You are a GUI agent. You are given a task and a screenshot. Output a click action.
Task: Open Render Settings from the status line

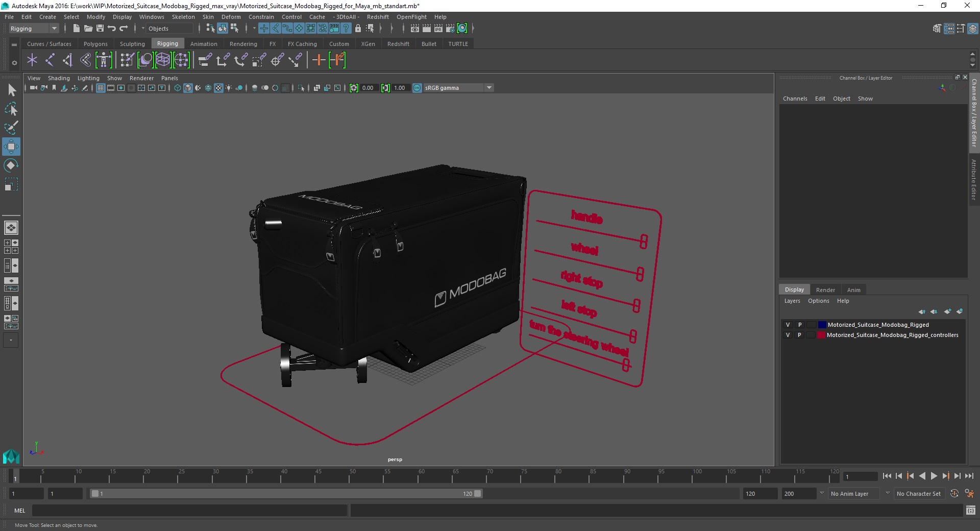(x=450, y=29)
